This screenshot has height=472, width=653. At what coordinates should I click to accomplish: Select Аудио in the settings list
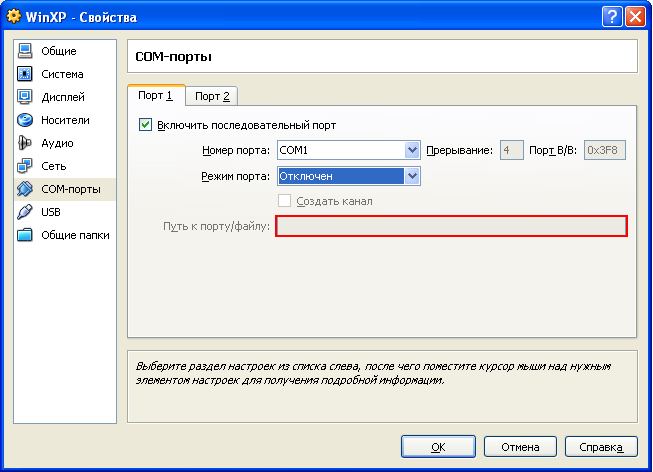click(x=65, y=143)
